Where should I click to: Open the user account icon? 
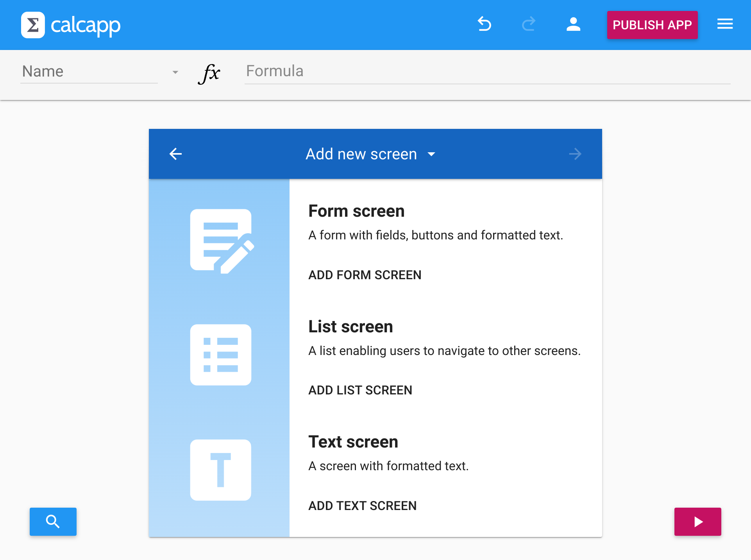(x=573, y=24)
